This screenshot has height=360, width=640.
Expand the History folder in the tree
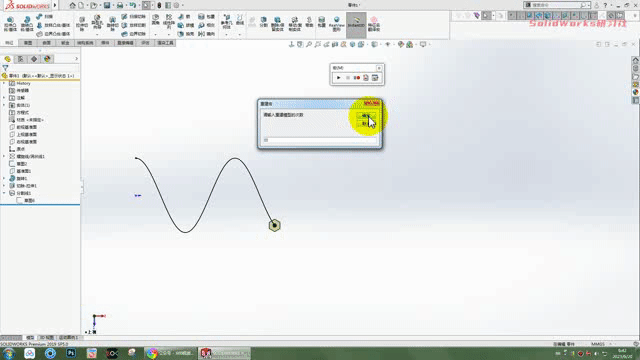[x=4, y=83]
